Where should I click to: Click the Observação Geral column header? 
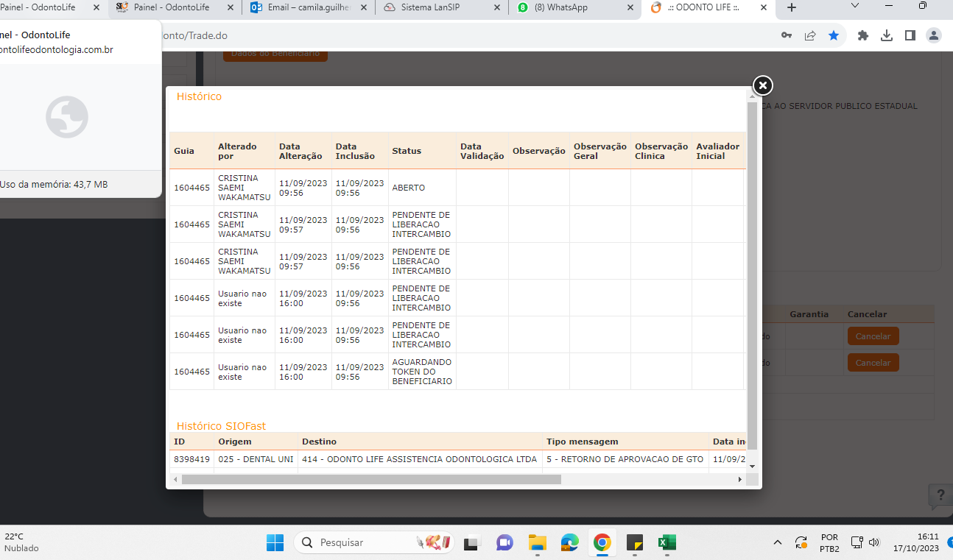[x=600, y=151]
